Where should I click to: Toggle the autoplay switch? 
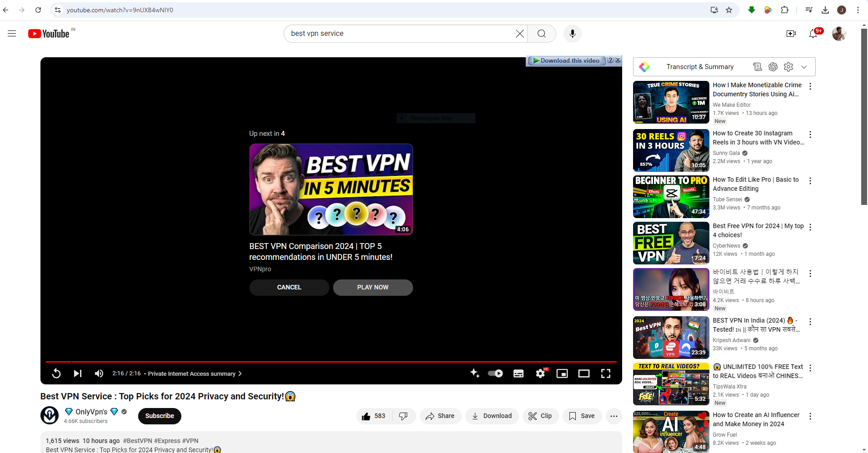tap(495, 373)
